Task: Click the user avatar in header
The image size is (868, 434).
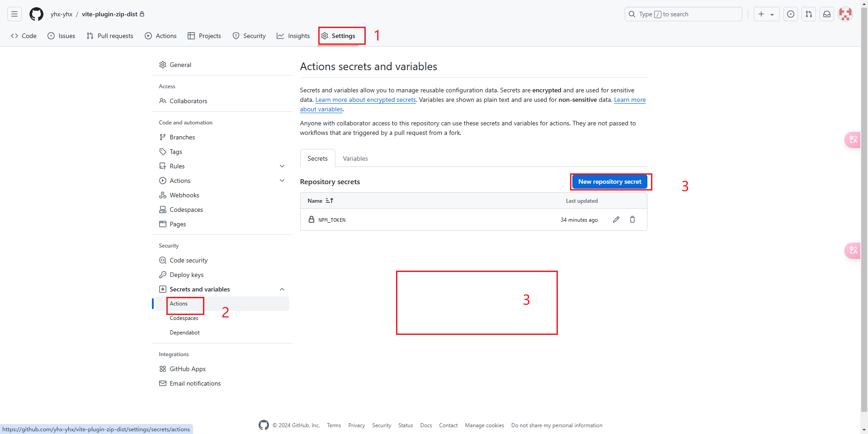Action: click(x=845, y=14)
